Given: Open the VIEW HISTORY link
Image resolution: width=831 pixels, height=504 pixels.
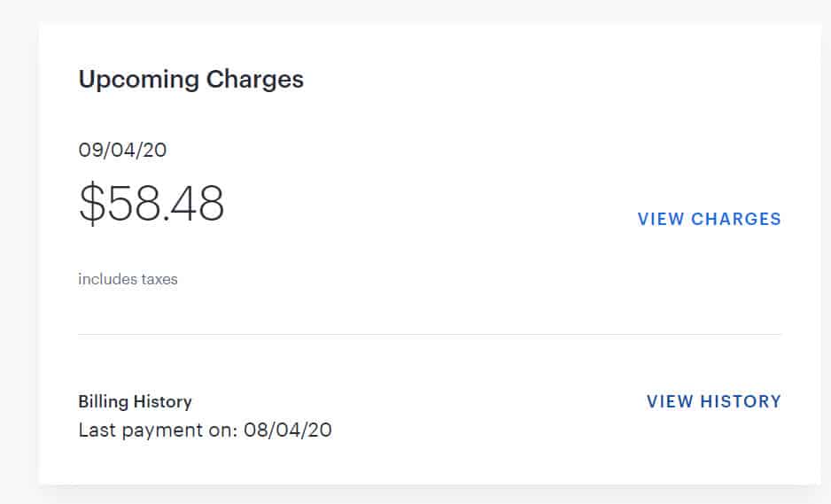Looking at the screenshot, I should [x=713, y=401].
